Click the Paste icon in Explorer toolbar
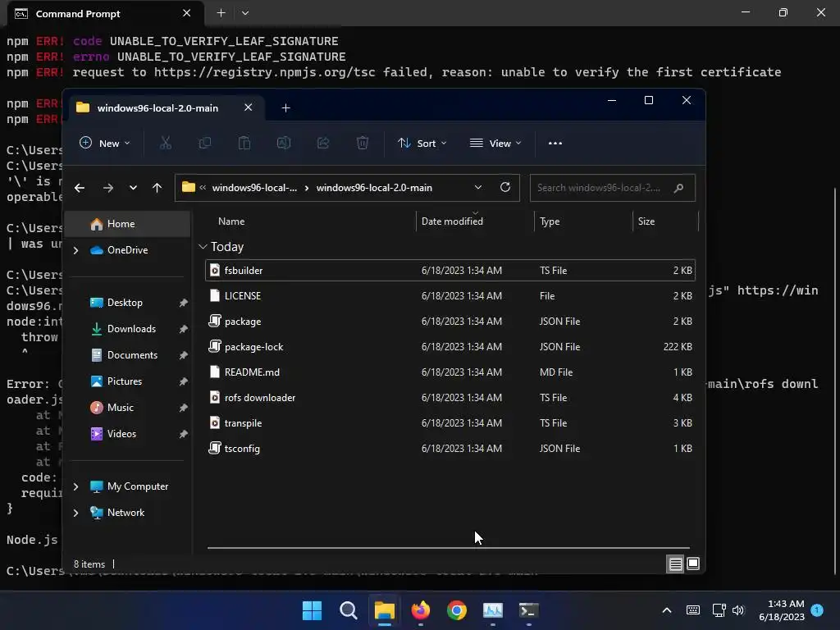 [244, 143]
